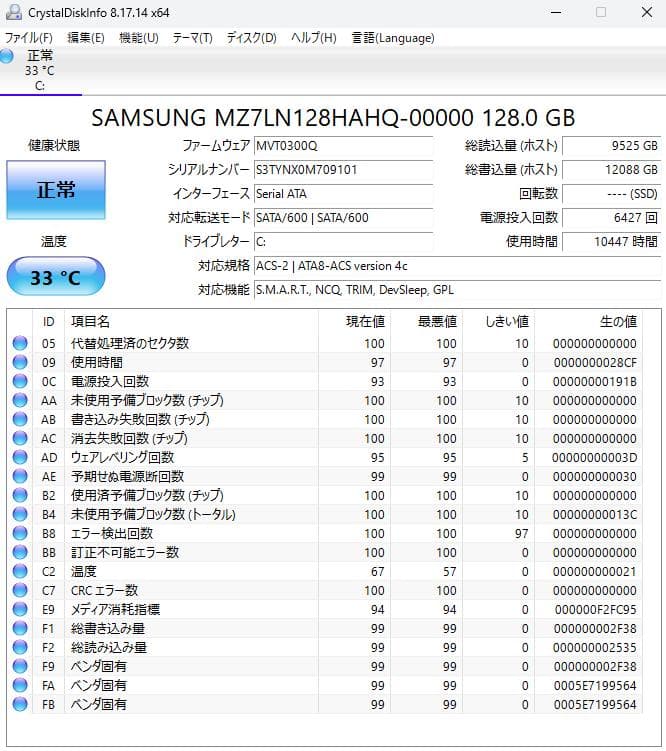Click the ID column header

[49, 321]
